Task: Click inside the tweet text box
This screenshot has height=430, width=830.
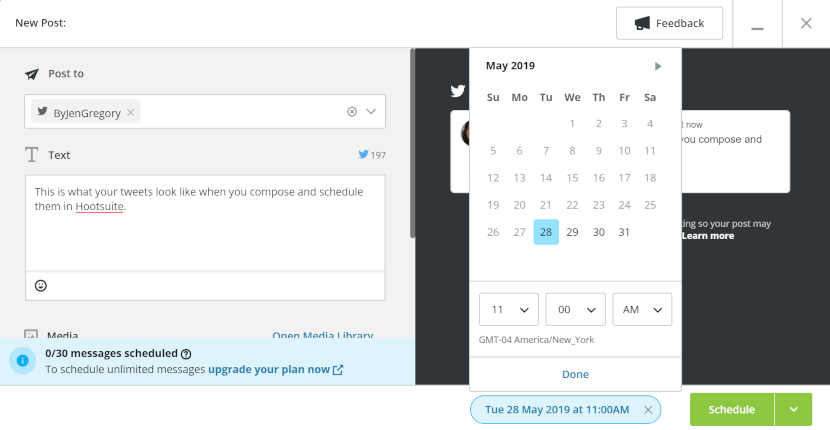Action: click(205, 223)
